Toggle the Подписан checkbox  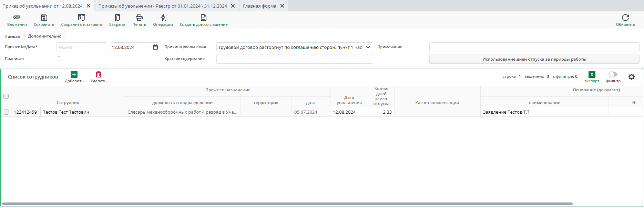pos(59,59)
